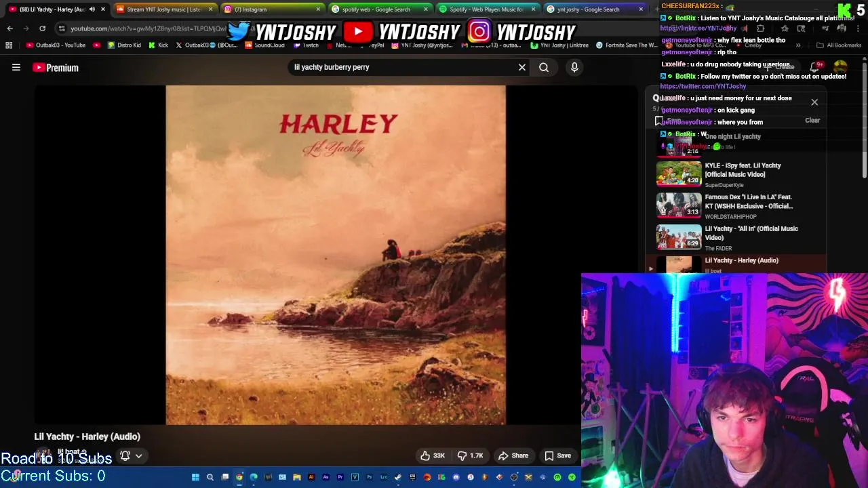Close the queue panel with the X

point(814,102)
